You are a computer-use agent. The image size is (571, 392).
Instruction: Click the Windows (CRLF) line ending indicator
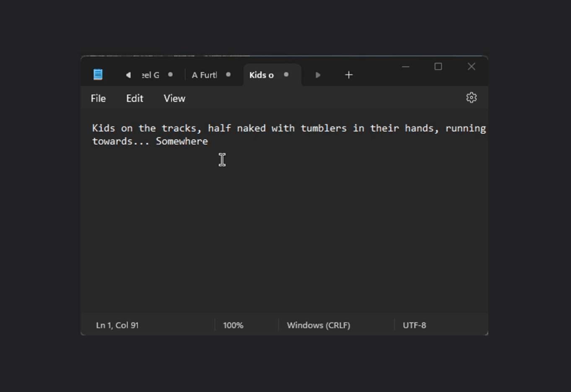point(318,325)
